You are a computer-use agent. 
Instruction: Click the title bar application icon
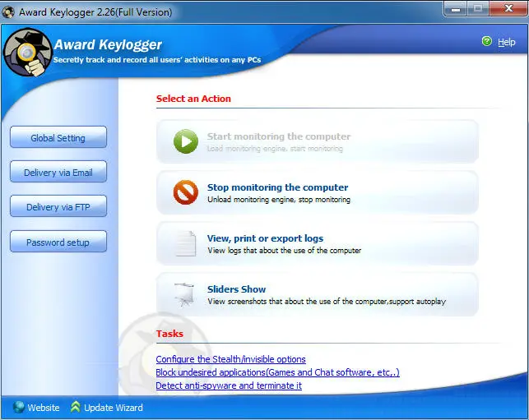8,12
